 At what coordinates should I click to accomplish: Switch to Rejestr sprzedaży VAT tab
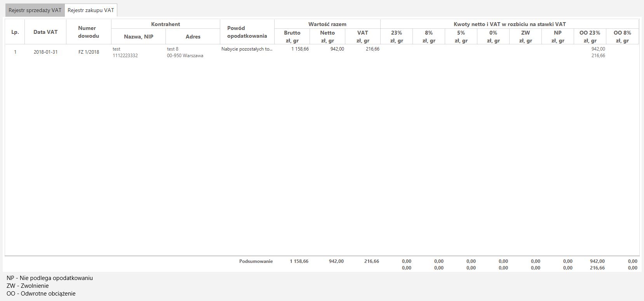[x=35, y=10]
